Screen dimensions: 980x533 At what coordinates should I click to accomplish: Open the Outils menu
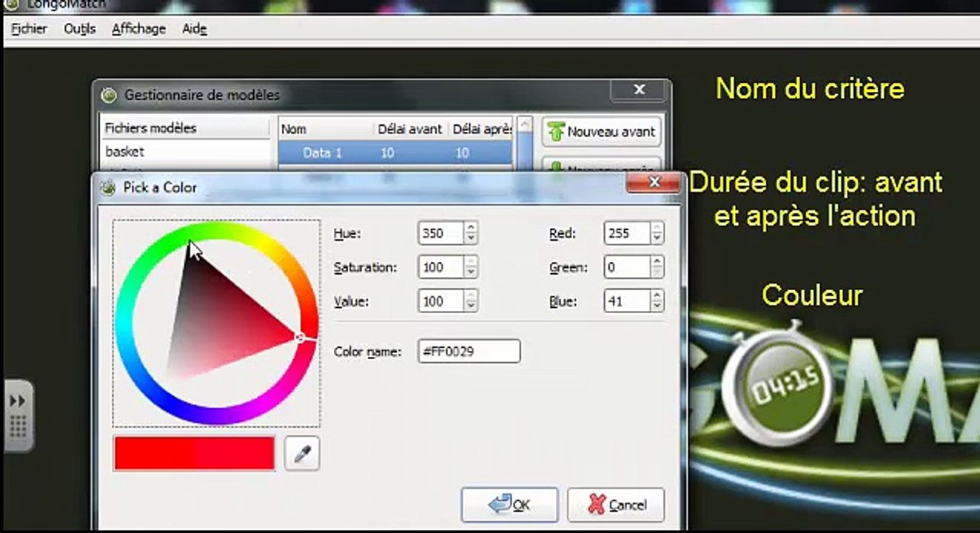(x=79, y=29)
